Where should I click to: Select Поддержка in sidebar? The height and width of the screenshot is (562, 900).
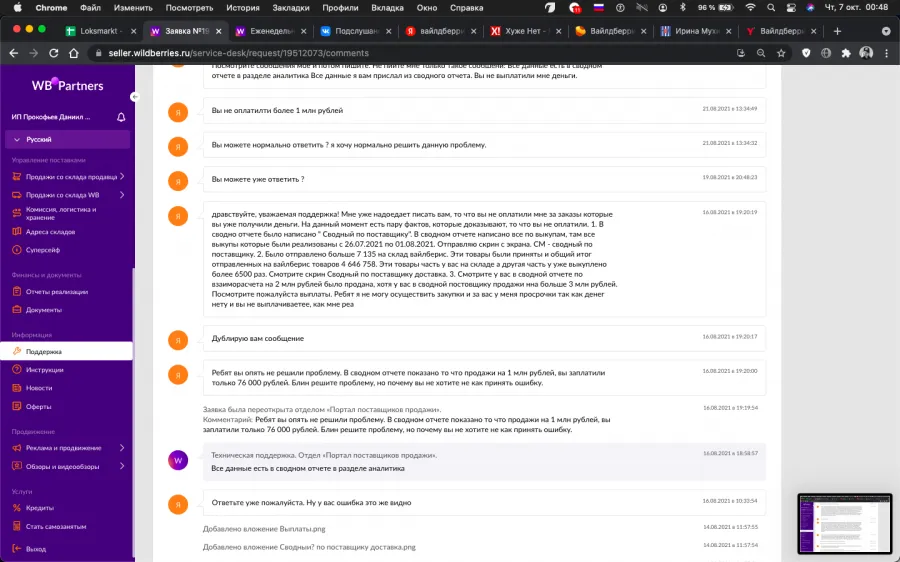pos(67,351)
